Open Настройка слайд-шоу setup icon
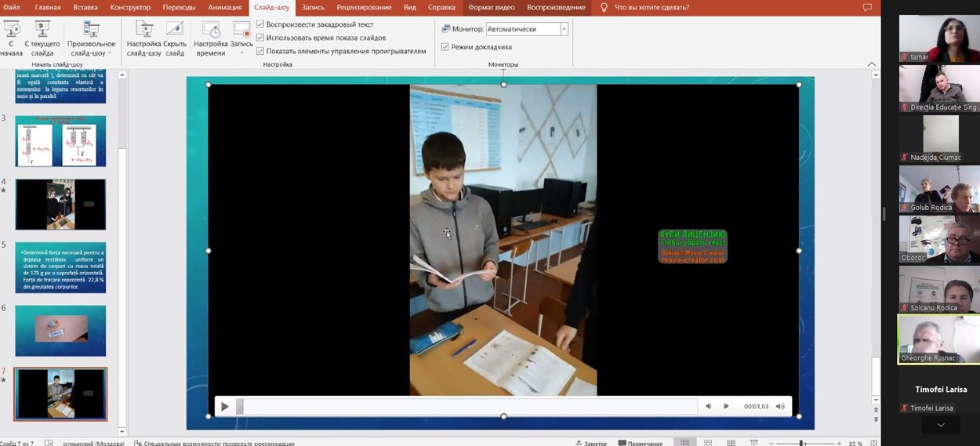Viewport: 980px width, 446px height. click(143, 31)
